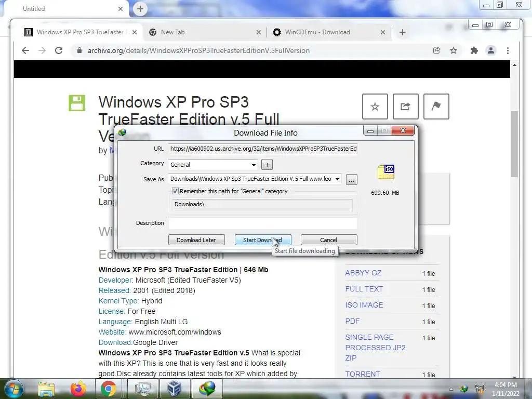This screenshot has width=532, height=399.
Task: Open FULL TEXT download link
Action: pyautogui.click(x=364, y=289)
